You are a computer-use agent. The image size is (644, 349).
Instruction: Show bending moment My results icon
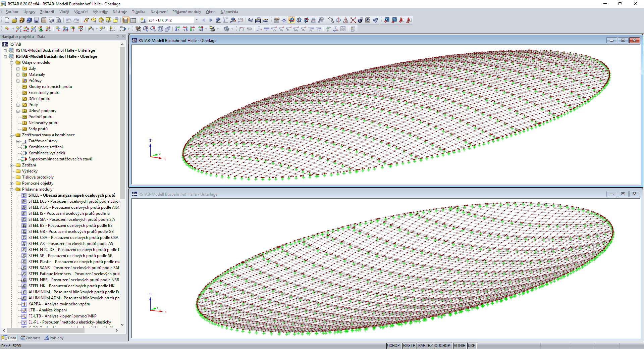296,29
